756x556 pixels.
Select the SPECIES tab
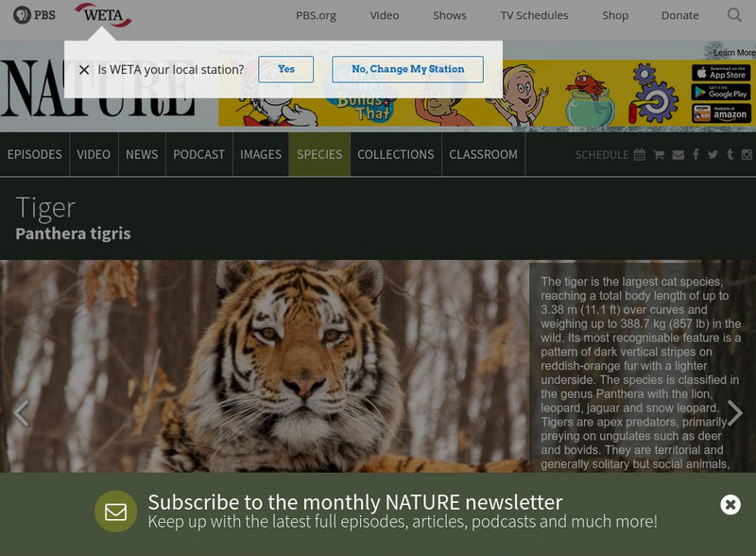pyautogui.click(x=319, y=154)
